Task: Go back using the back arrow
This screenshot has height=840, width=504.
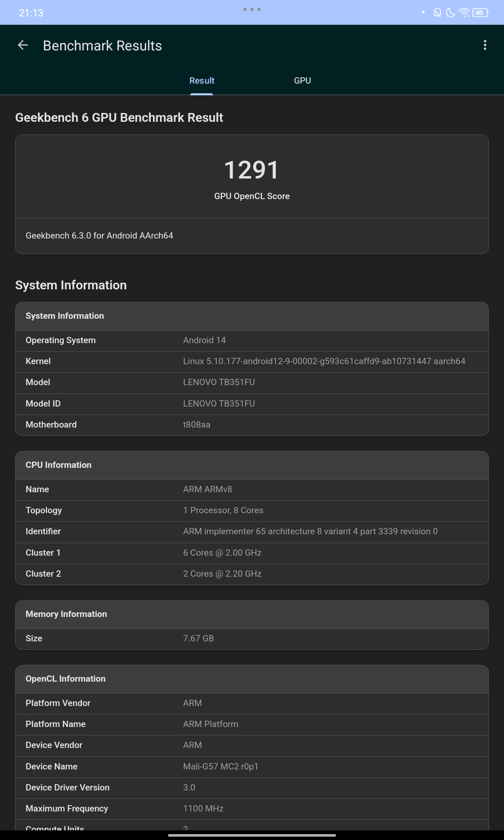Action: (x=23, y=45)
